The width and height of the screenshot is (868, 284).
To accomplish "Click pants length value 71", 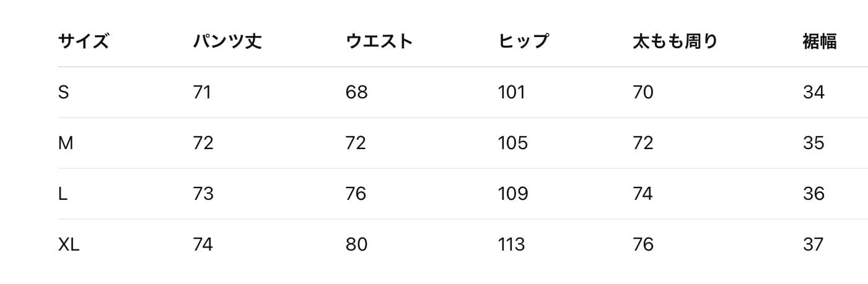I will coord(202,92).
